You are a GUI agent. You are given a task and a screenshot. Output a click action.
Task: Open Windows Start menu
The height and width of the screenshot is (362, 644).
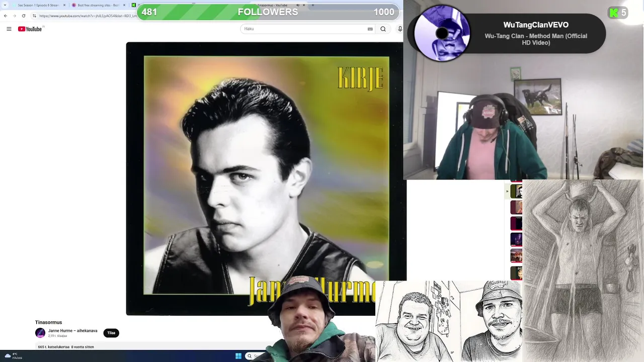(x=238, y=356)
